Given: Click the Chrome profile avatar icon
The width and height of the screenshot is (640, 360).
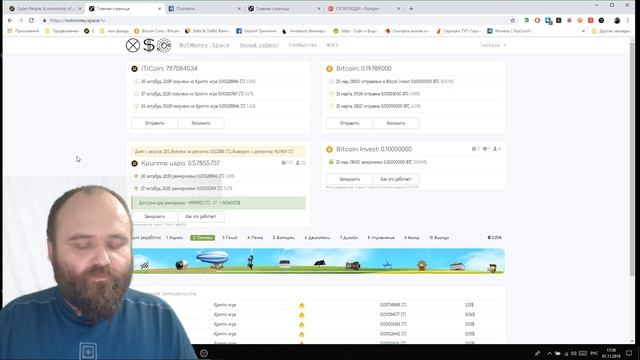Looking at the screenshot, I should 617,20.
